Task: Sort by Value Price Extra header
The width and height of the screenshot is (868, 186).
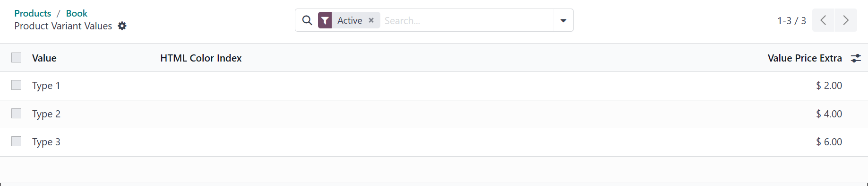Action: 805,58
